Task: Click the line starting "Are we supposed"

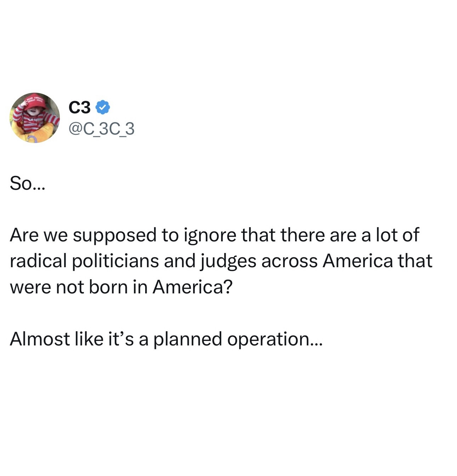Action: [x=214, y=235]
